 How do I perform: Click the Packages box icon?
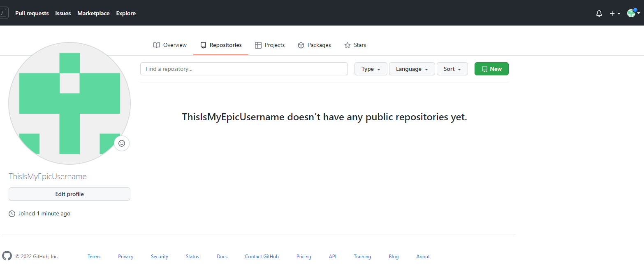click(301, 45)
